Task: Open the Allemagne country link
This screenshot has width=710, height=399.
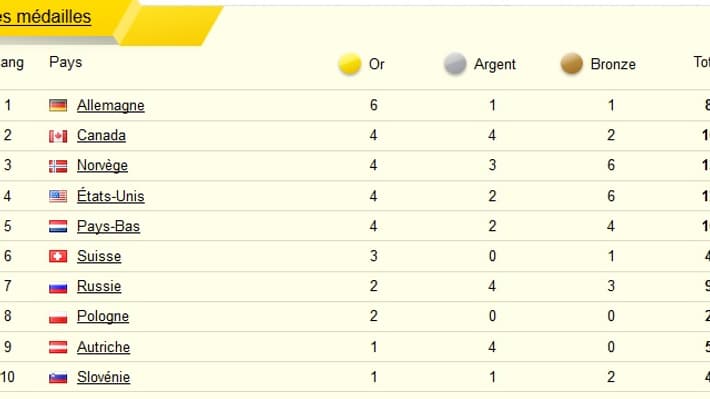Action: tap(110, 106)
